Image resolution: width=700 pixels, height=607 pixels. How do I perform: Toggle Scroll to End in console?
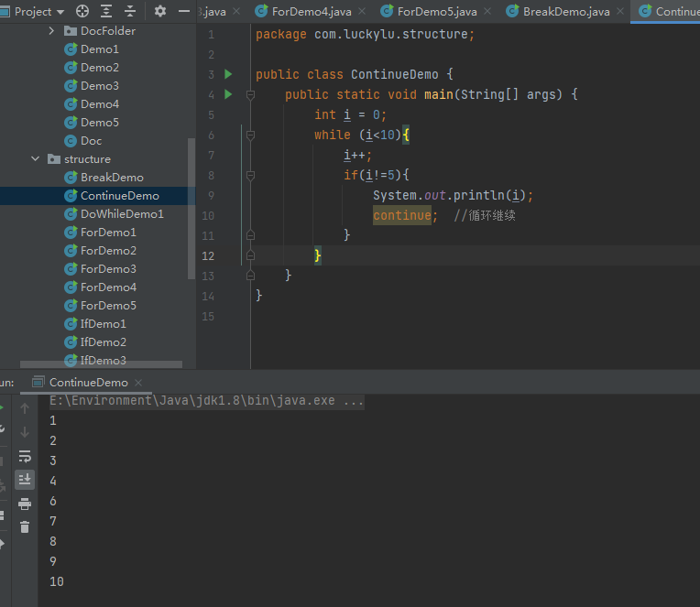(x=25, y=480)
